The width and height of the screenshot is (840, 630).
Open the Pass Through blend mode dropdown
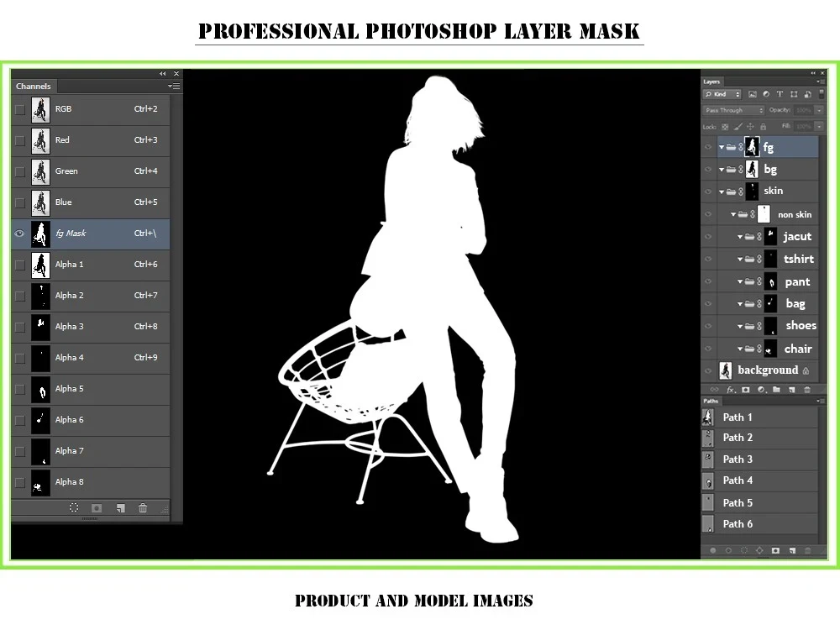tap(735, 110)
